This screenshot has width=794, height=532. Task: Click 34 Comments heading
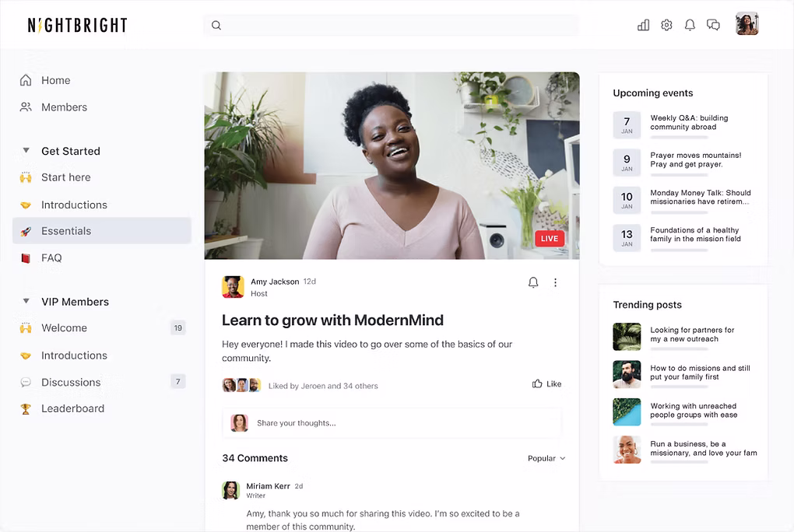[255, 458]
